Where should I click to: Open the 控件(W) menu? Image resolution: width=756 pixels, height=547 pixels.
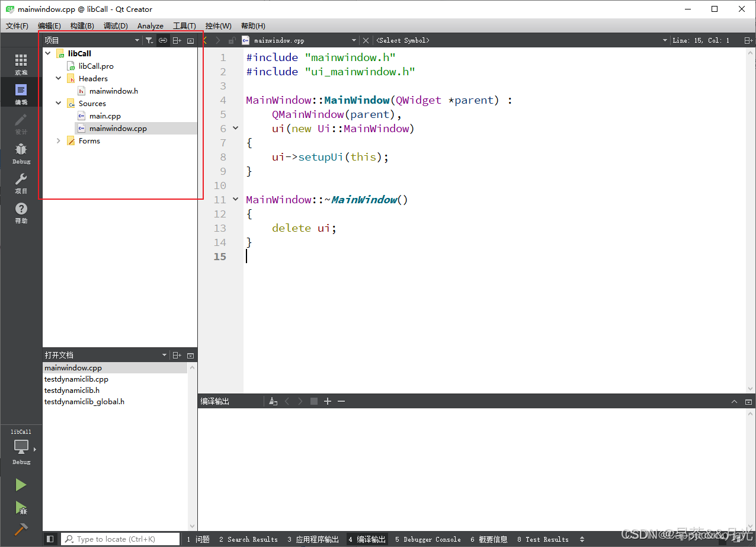(219, 26)
